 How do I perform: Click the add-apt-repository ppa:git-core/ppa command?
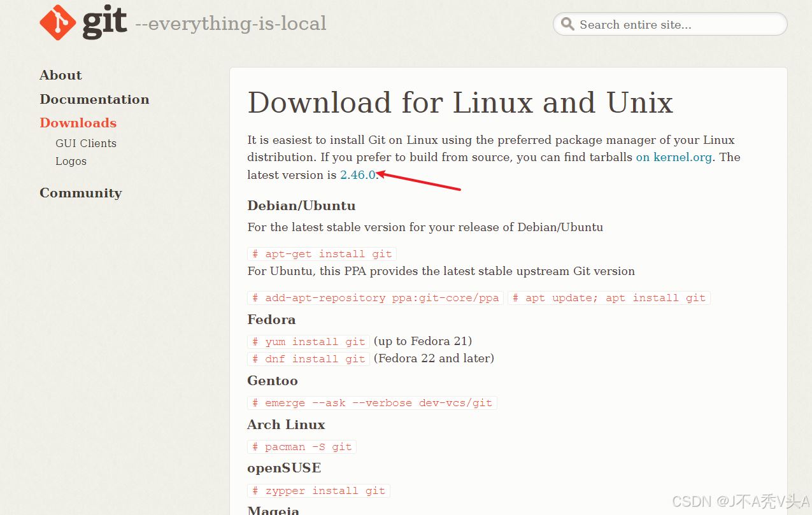coord(376,298)
